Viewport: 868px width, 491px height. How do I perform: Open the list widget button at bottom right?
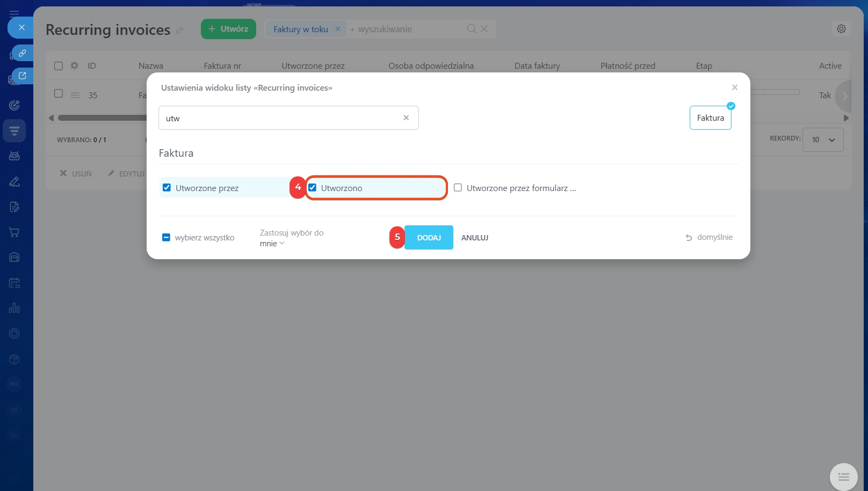[x=843, y=477]
